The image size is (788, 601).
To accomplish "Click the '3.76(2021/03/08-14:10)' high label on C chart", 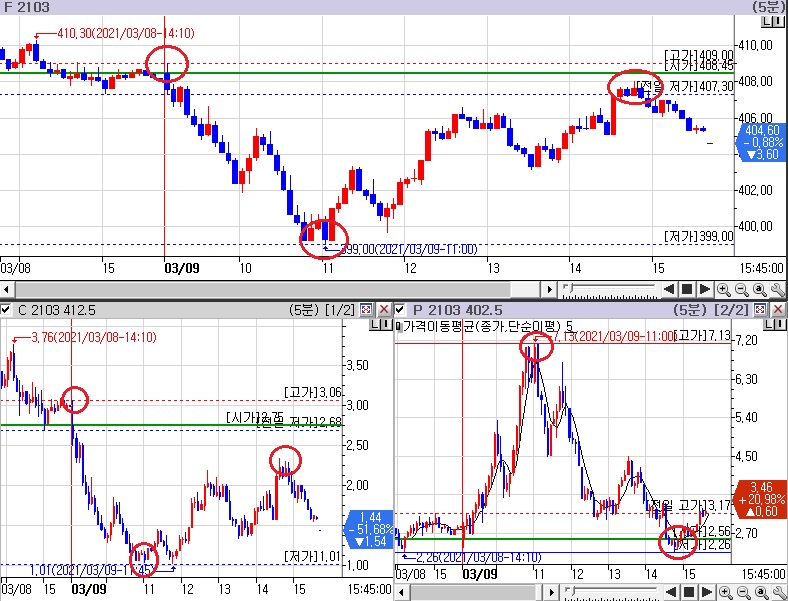I will pyautogui.click(x=94, y=337).
